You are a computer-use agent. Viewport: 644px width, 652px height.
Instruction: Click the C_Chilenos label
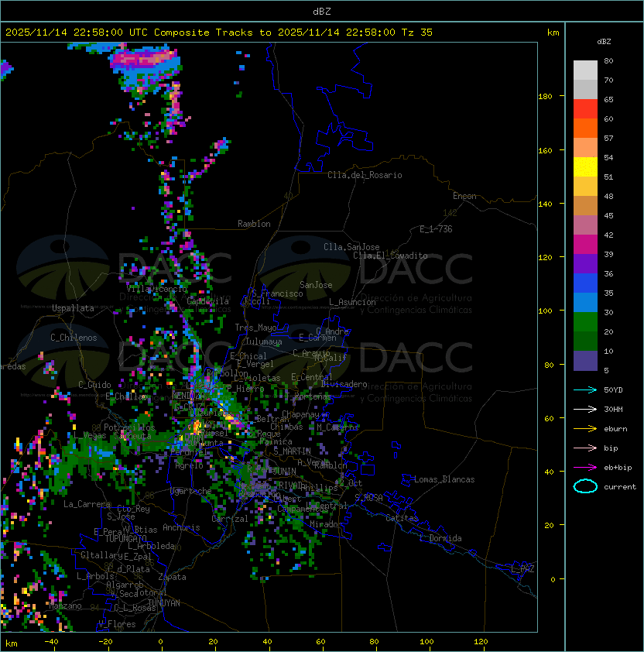(74, 338)
